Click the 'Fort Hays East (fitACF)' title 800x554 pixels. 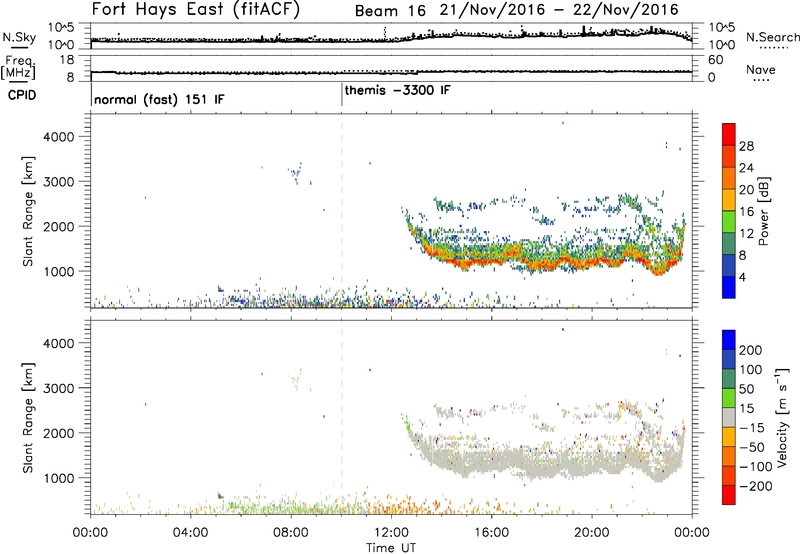196,9
